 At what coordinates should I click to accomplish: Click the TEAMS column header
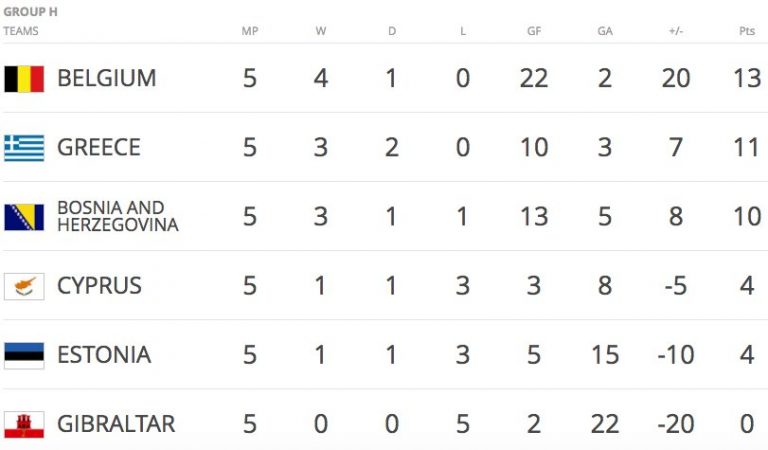[x=21, y=31]
